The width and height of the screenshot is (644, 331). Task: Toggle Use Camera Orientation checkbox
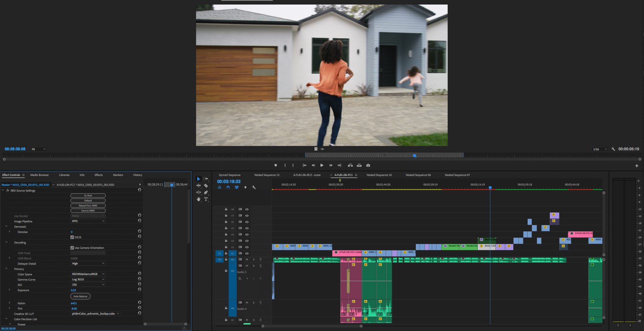72,248
